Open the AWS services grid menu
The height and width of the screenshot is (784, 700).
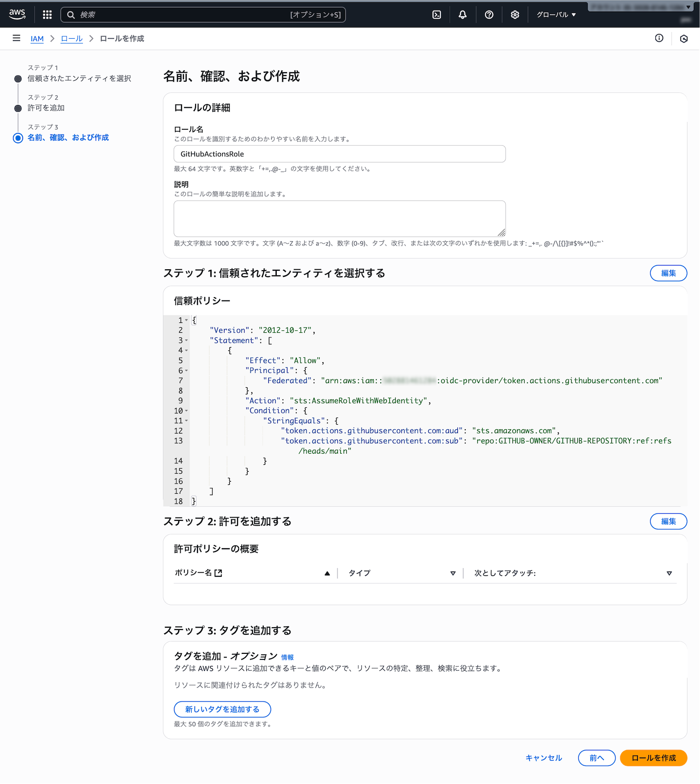coord(47,14)
